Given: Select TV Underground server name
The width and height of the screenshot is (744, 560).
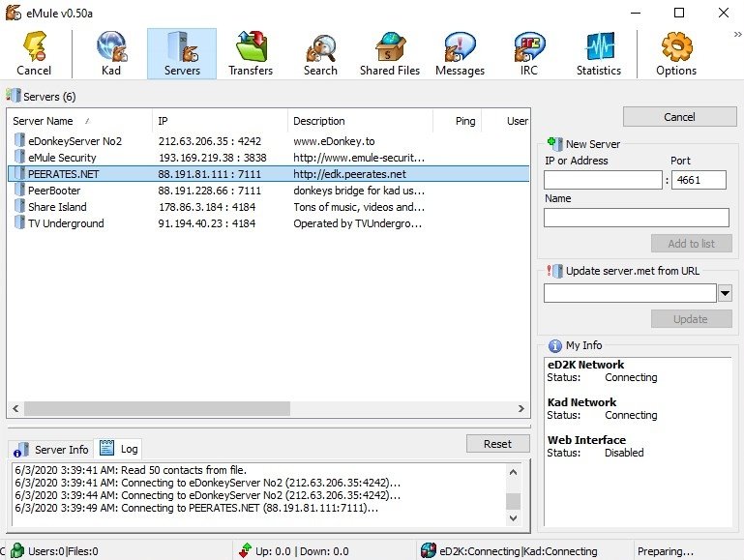Looking at the screenshot, I should click(66, 223).
